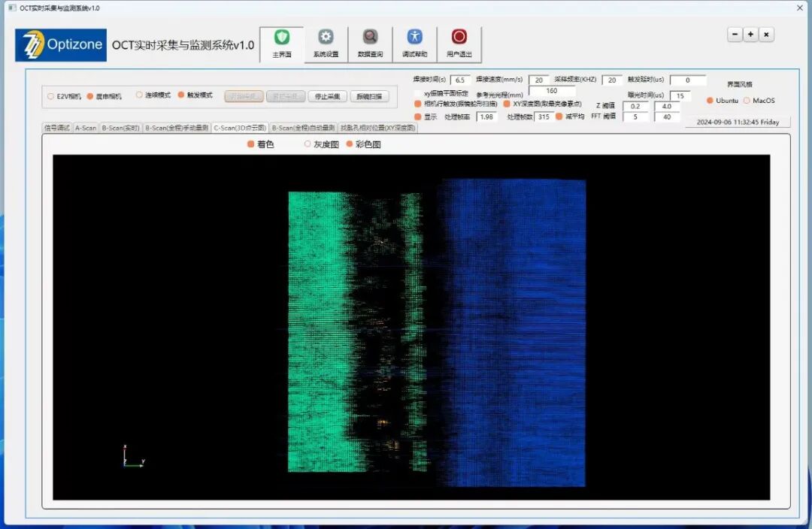Open the B-Scan(实时) tab

[x=121, y=128]
